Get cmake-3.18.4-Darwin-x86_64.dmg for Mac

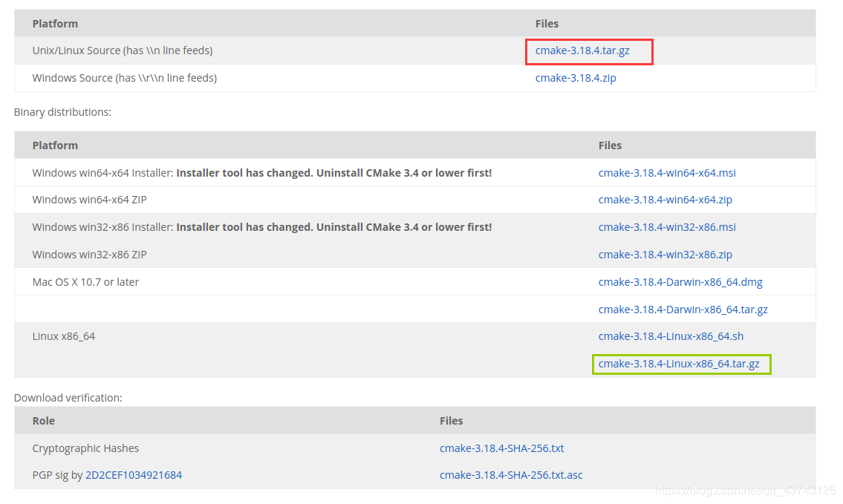tap(680, 282)
